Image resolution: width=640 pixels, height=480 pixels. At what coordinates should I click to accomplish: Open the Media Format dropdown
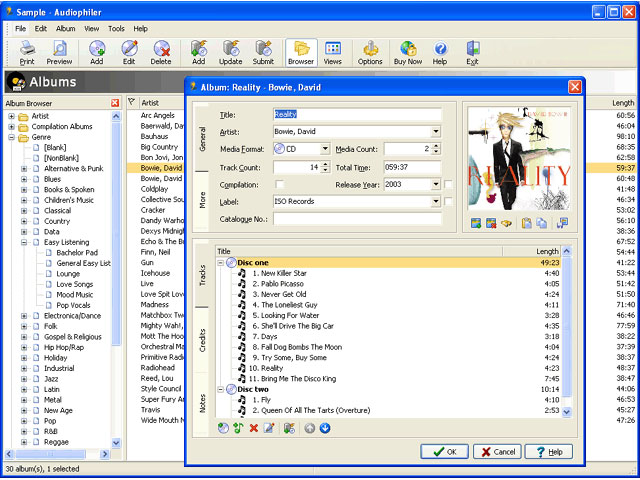click(325, 149)
